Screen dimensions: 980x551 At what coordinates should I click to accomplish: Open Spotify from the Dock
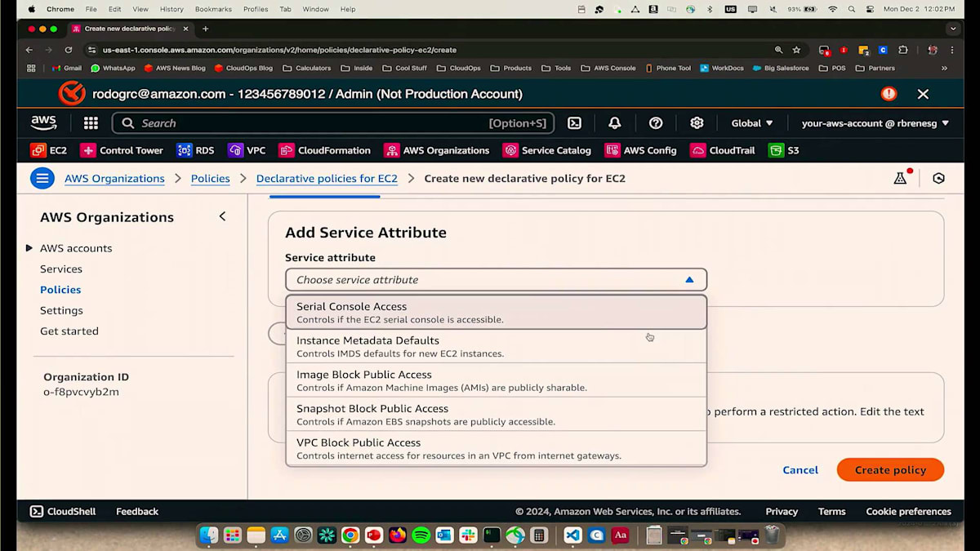click(421, 535)
